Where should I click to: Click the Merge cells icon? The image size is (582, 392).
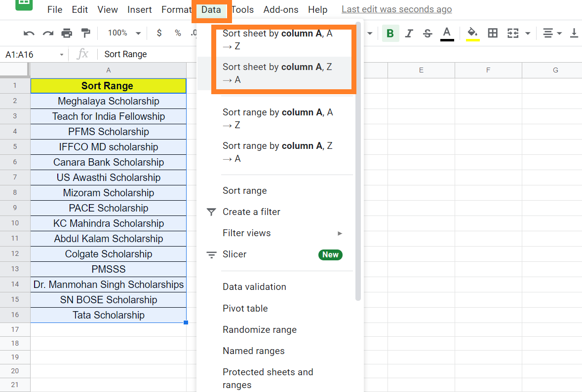(513, 34)
